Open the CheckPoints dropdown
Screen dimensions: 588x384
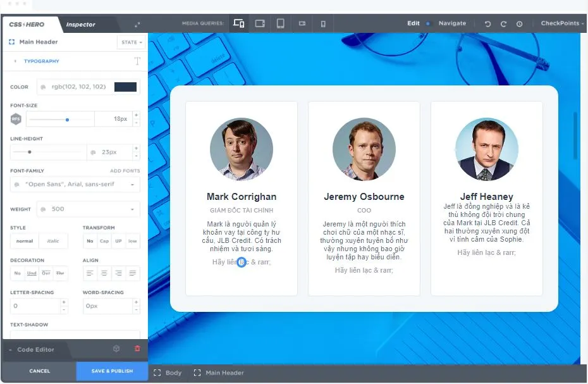click(560, 23)
